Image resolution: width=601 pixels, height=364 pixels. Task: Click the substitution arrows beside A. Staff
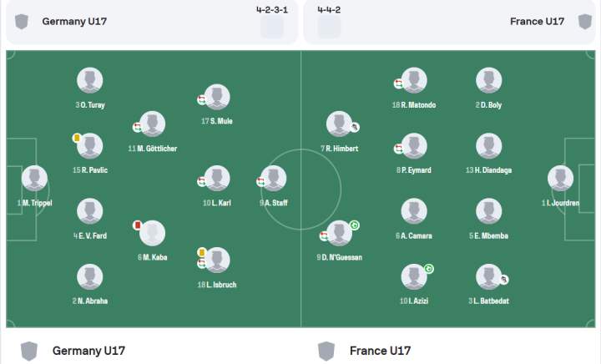260,182
